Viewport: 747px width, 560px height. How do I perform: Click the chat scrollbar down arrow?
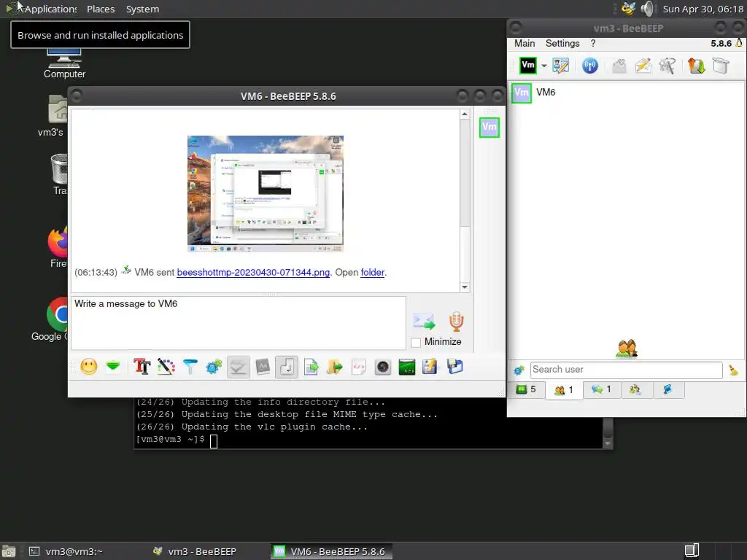tap(465, 287)
